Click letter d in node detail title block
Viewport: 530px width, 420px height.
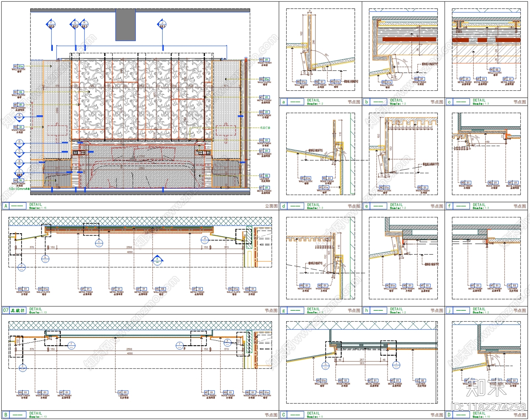click(284, 206)
